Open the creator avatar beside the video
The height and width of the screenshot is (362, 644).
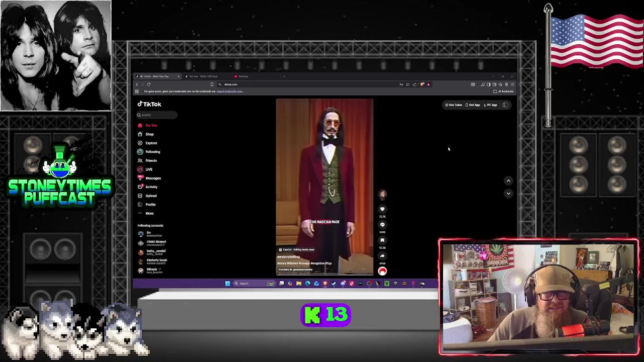(x=382, y=195)
